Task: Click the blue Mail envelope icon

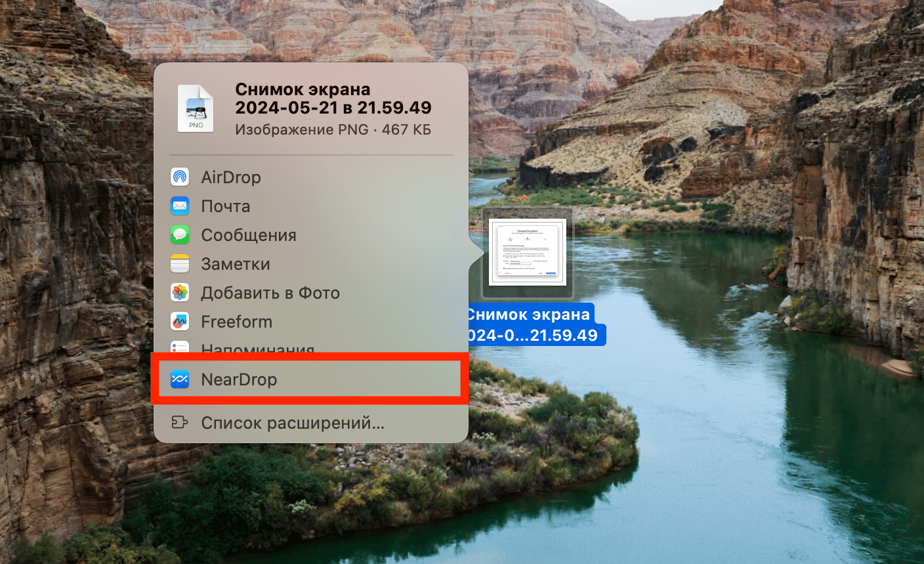Action: (x=180, y=206)
